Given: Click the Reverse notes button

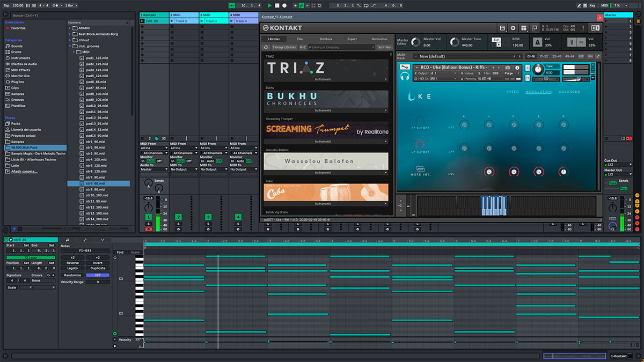Looking at the screenshot, I should coord(72,263).
